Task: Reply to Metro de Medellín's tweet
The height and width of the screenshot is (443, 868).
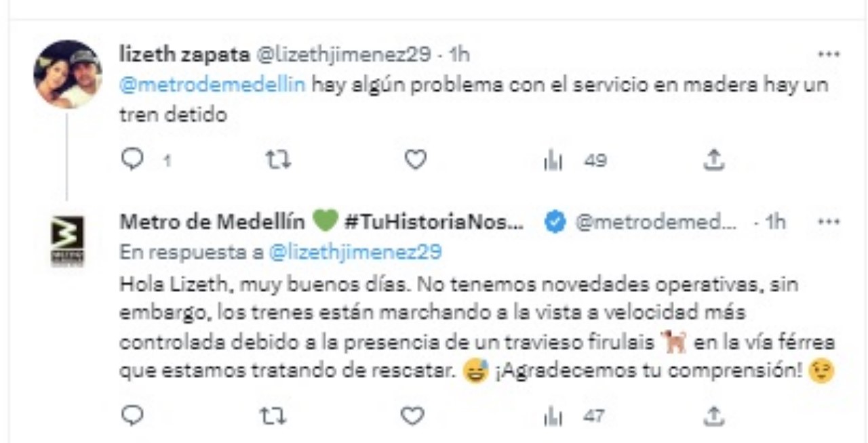Action: (133, 415)
